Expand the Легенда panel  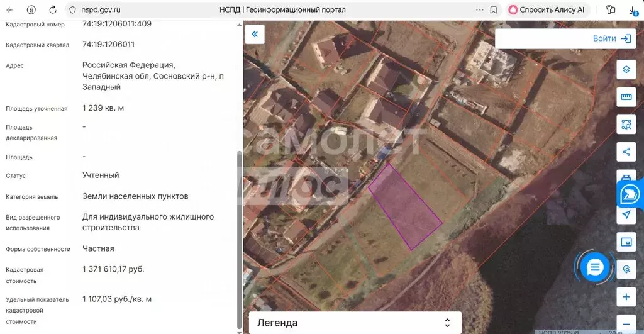355,323
